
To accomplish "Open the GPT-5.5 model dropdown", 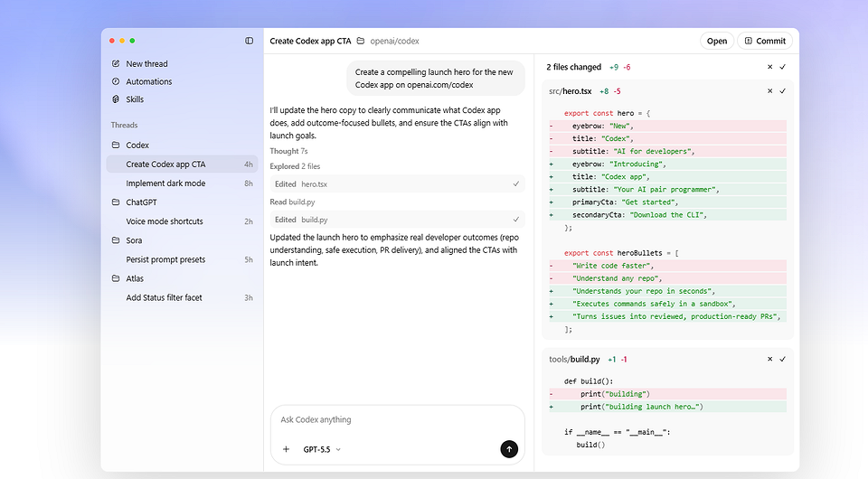I will (322, 449).
